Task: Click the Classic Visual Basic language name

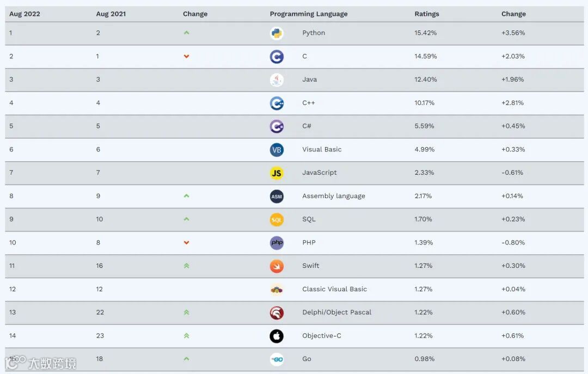Action: click(334, 289)
